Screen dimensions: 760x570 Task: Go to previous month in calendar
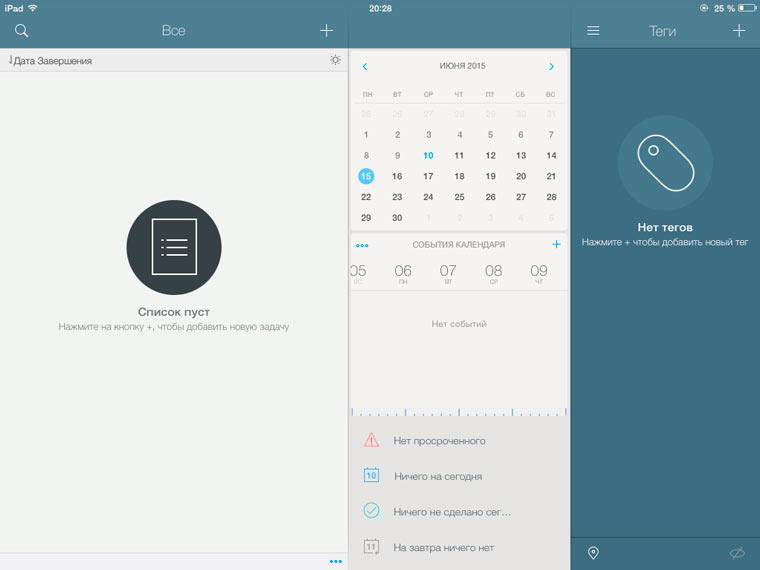click(x=365, y=66)
